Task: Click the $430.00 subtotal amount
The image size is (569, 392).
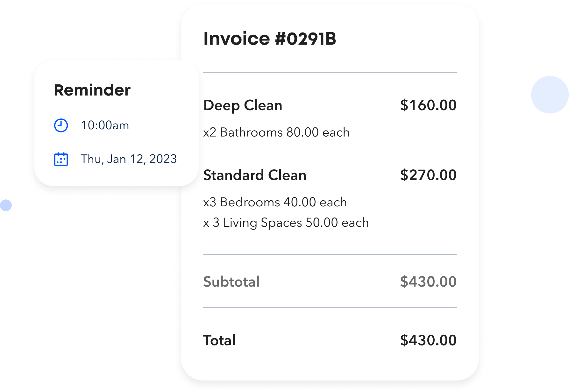Action: 428,282
